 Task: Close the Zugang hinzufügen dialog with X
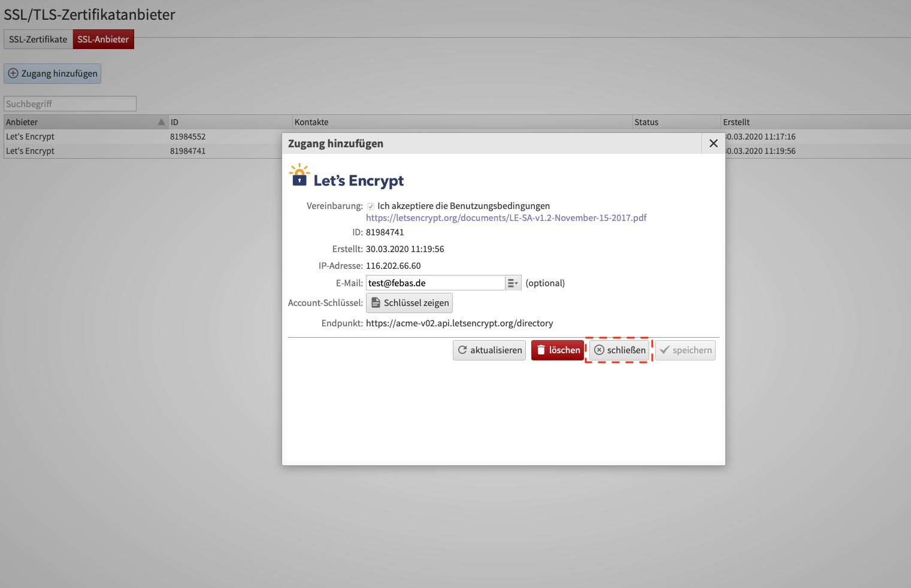(713, 144)
